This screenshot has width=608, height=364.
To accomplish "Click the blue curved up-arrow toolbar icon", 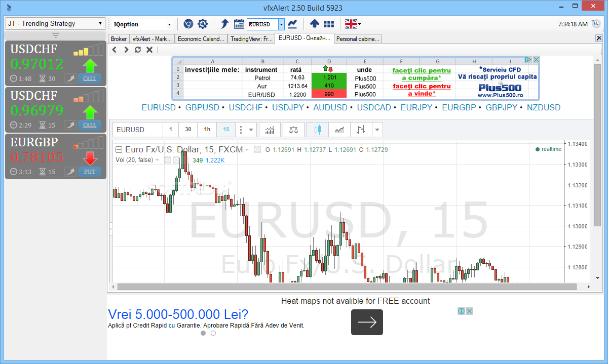I will tap(225, 24).
